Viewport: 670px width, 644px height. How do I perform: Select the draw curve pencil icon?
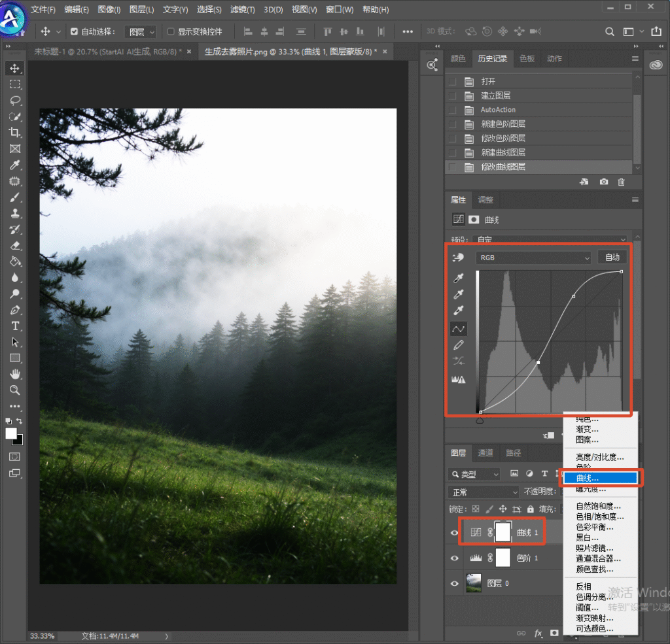tap(459, 345)
